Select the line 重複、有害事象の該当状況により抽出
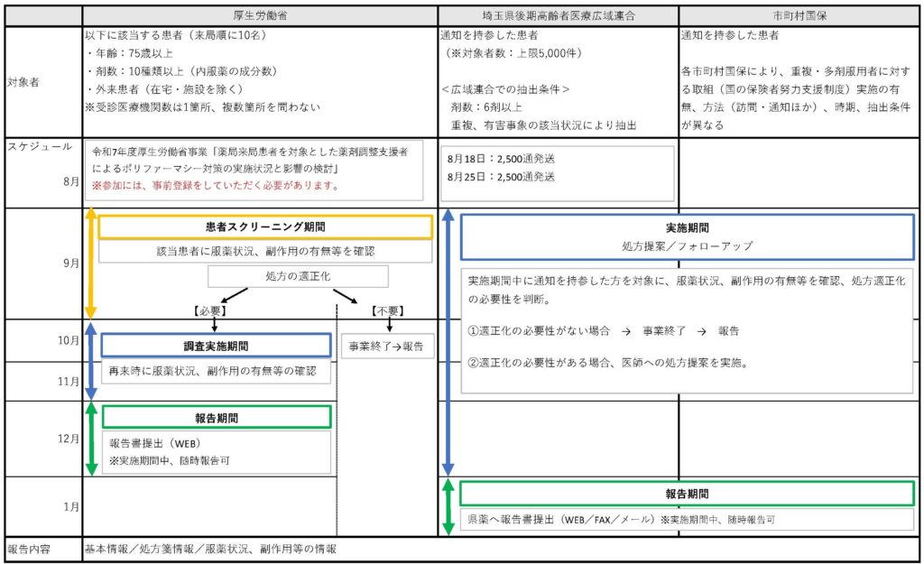This screenshot has height=564, width=924. coord(543,125)
